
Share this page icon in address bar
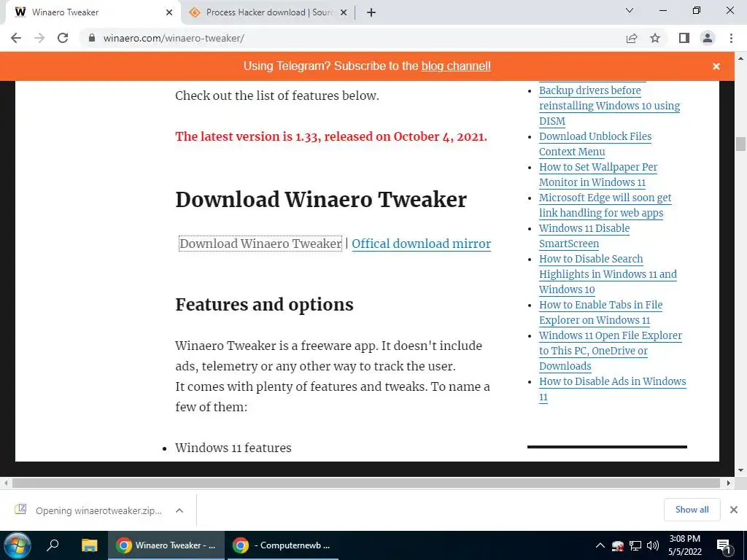[x=632, y=38]
